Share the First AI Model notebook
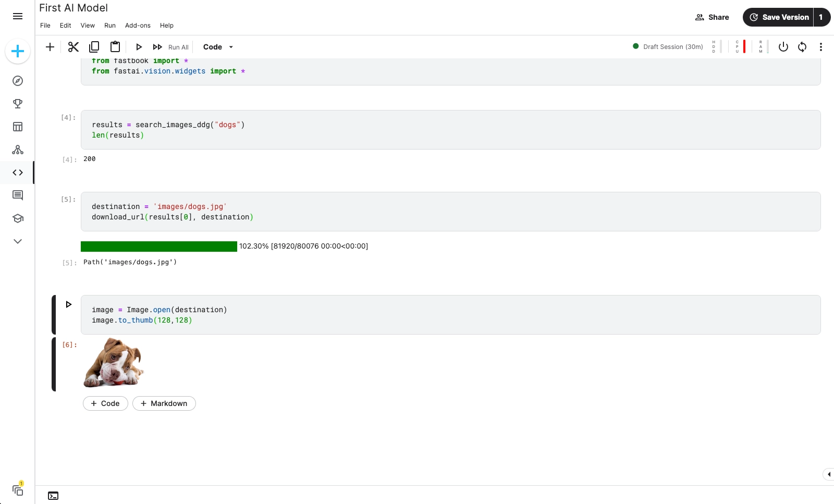834x504 pixels. point(712,17)
